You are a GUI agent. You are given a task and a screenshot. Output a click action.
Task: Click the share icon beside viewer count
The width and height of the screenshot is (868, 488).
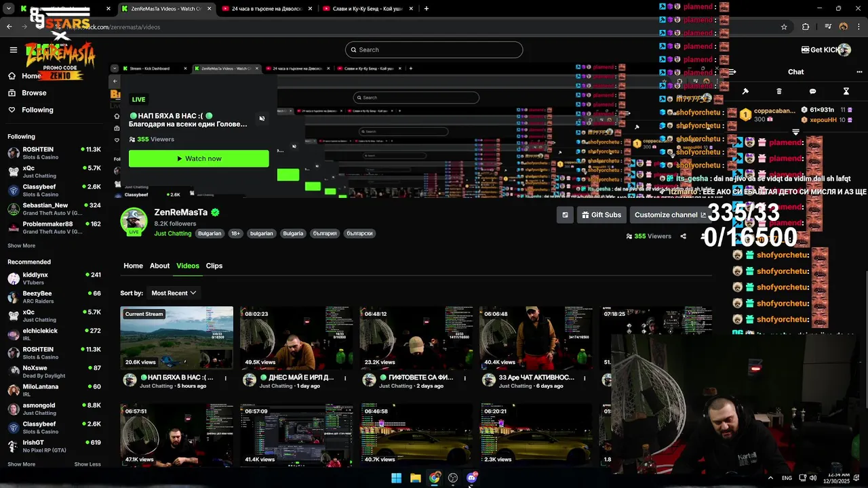pyautogui.click(x=683, y=237)
